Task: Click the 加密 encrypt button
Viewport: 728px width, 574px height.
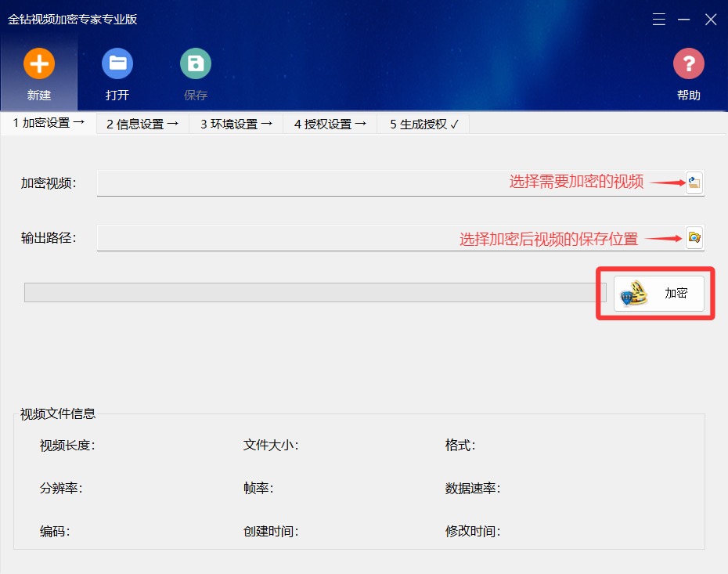Action: tap(659, 294)
